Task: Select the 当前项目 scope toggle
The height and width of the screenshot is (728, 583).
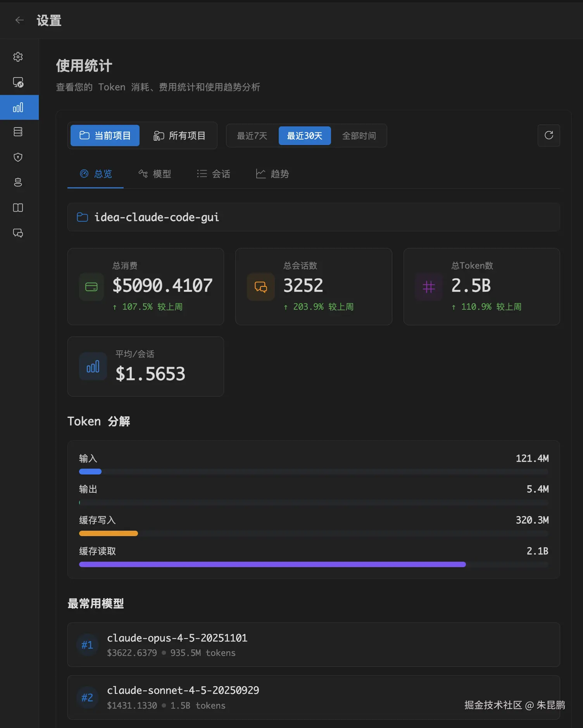Action: pyautogui.click(x=105, y=136)
